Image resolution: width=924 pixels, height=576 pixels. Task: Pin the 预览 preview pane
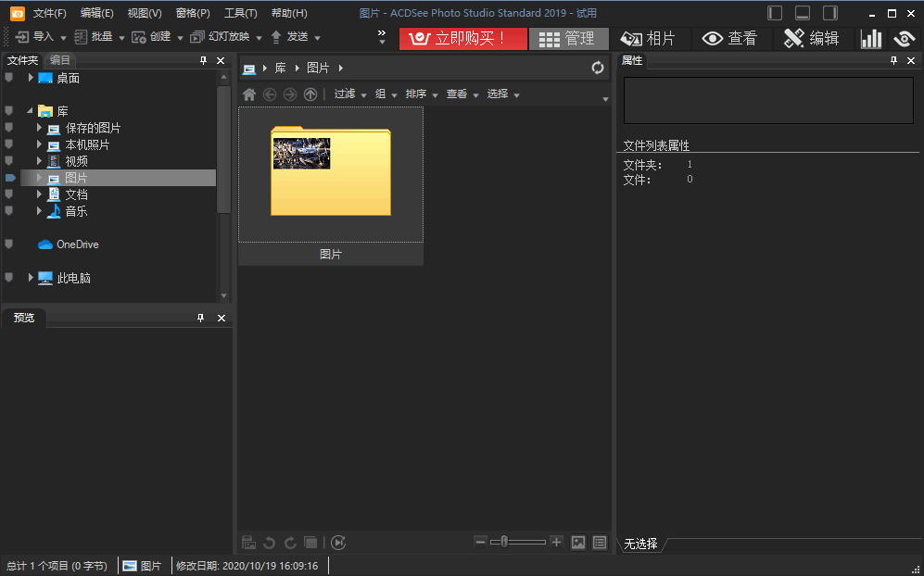201,318
